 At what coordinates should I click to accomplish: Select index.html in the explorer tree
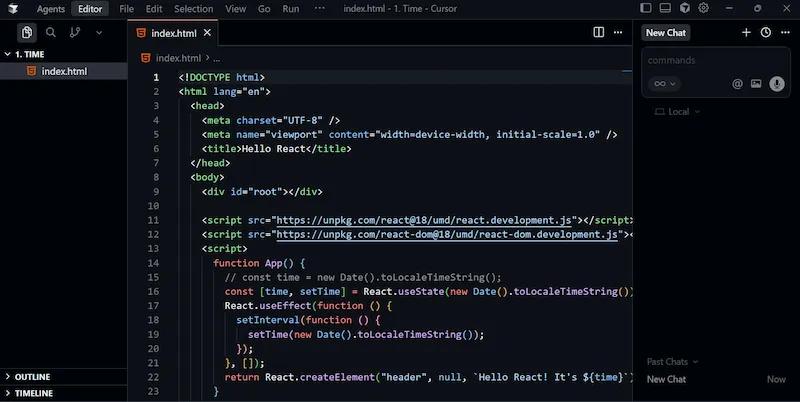(x=64, y=71)
